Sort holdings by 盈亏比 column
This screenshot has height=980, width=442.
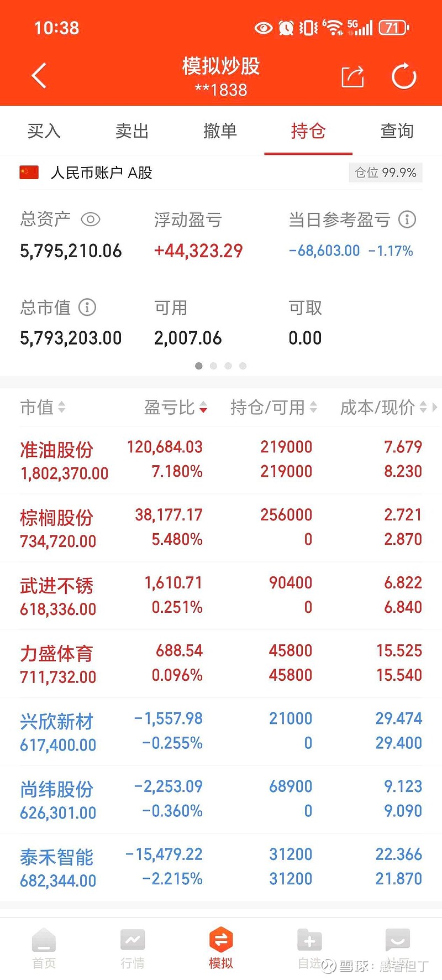(176, 408)
